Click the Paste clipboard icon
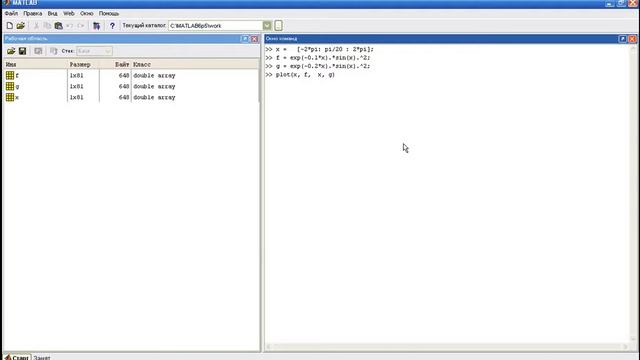The width and height of the screenshot is (640, 360). [58, 26]
